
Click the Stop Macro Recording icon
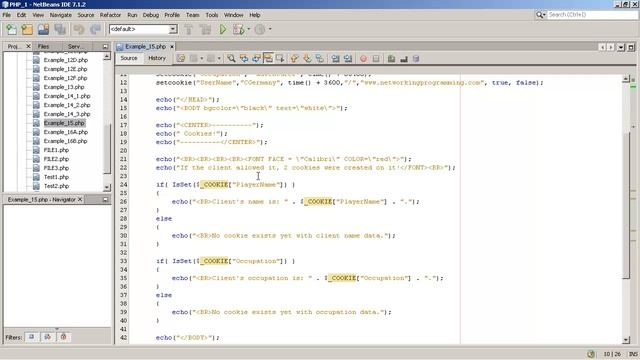(376, 59)
